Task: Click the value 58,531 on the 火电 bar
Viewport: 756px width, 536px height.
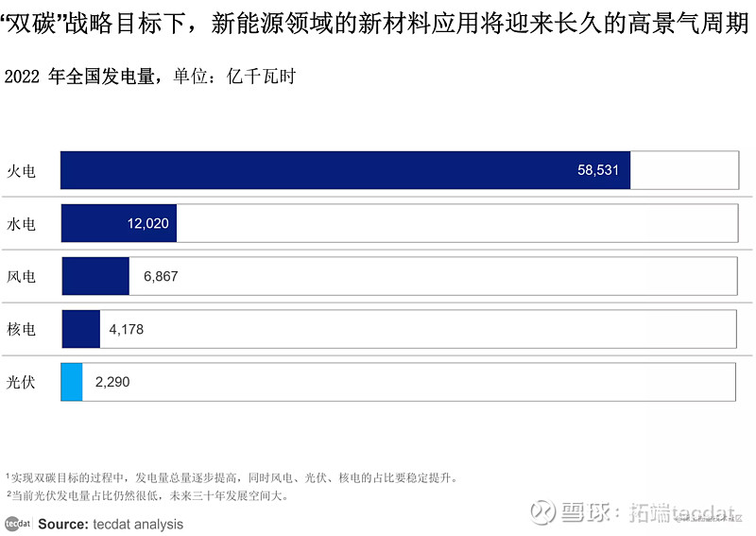Action: click(x=598, y=170)
